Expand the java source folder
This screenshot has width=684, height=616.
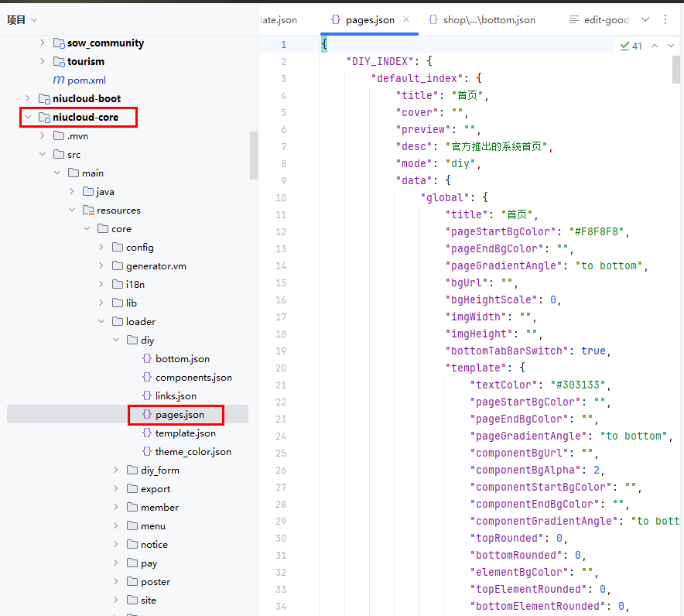[72, 191]
